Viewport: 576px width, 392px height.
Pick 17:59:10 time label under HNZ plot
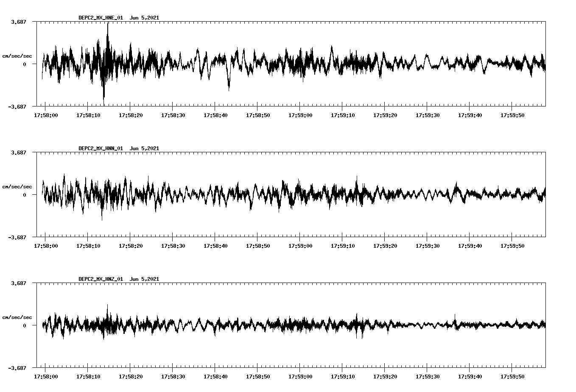pos(343,376)
